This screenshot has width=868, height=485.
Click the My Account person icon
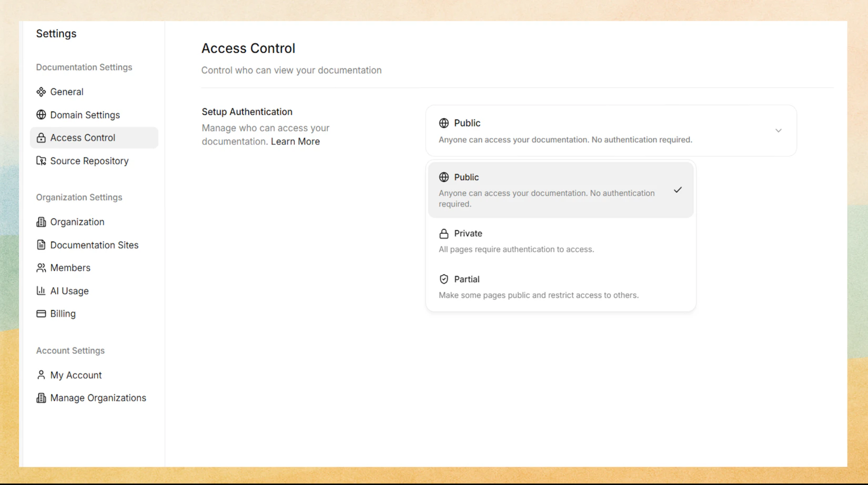tap(41, 375)
